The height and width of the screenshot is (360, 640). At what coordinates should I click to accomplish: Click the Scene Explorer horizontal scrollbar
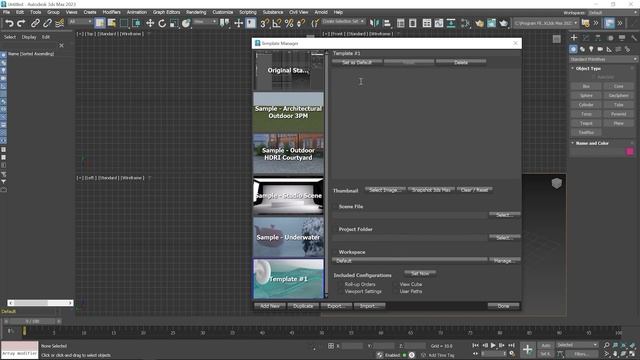(x=40, y=303)
